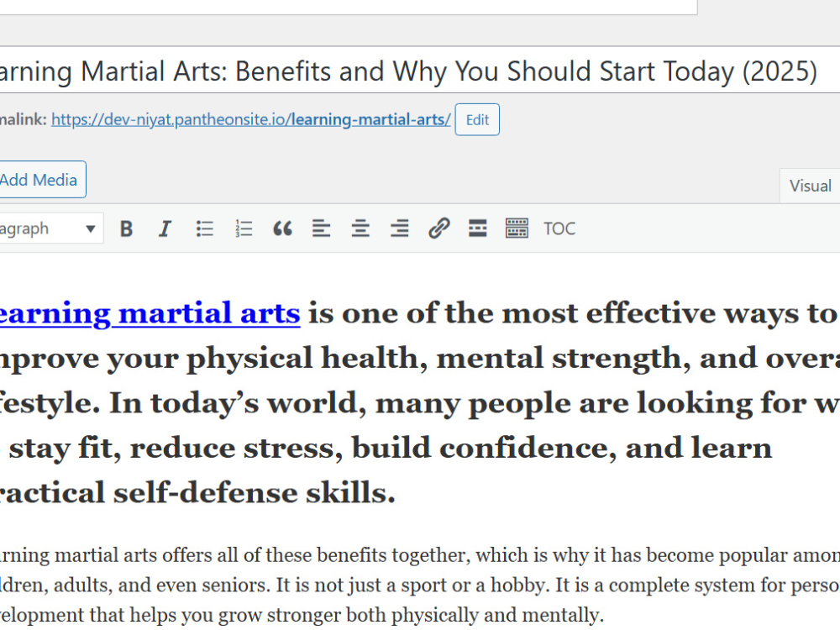Screen dimensions: 840x630
Task: Click text 'stay fit, reduce stress, build confidence'
Action: [x=312, y=449]
